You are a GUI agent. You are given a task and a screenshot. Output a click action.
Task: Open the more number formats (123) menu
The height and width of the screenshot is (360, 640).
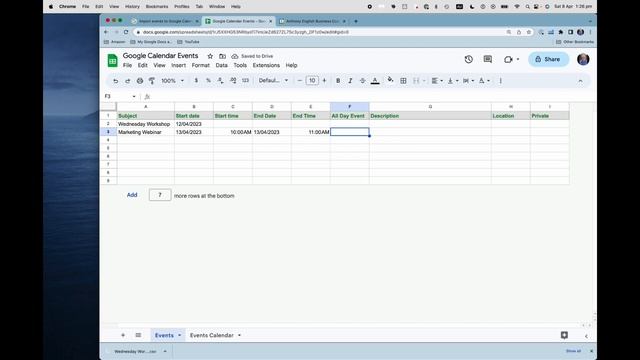click(x=245, y=81)
